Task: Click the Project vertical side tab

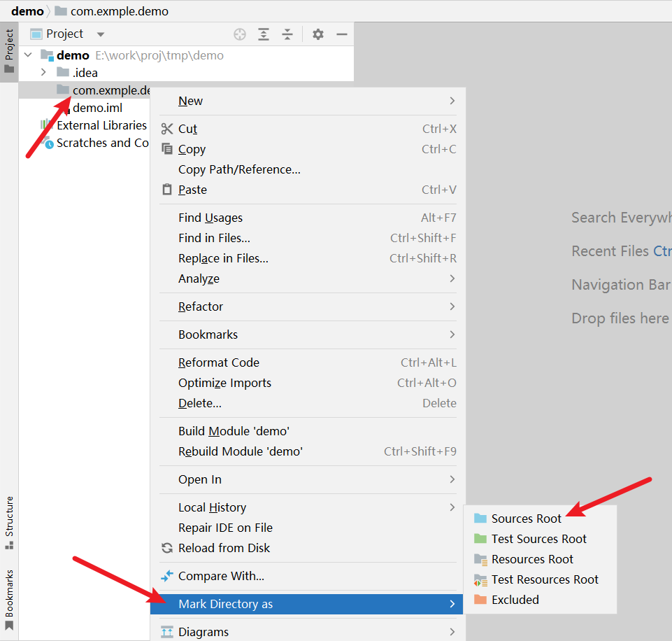Action: (9, 52)
